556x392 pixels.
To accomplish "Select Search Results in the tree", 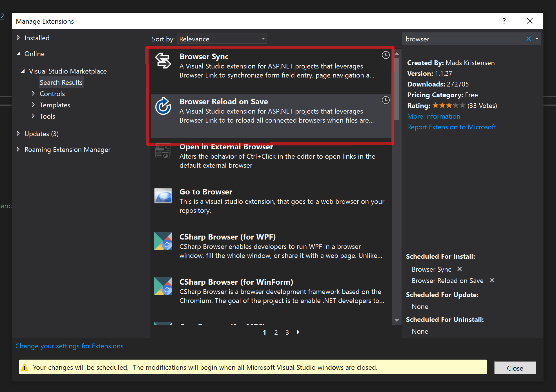I will [61, 82].
